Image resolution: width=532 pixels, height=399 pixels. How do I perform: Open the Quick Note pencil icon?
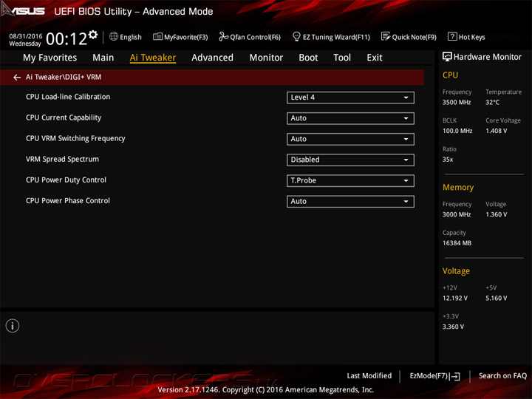pyautogui.click(x=386, y=36)
